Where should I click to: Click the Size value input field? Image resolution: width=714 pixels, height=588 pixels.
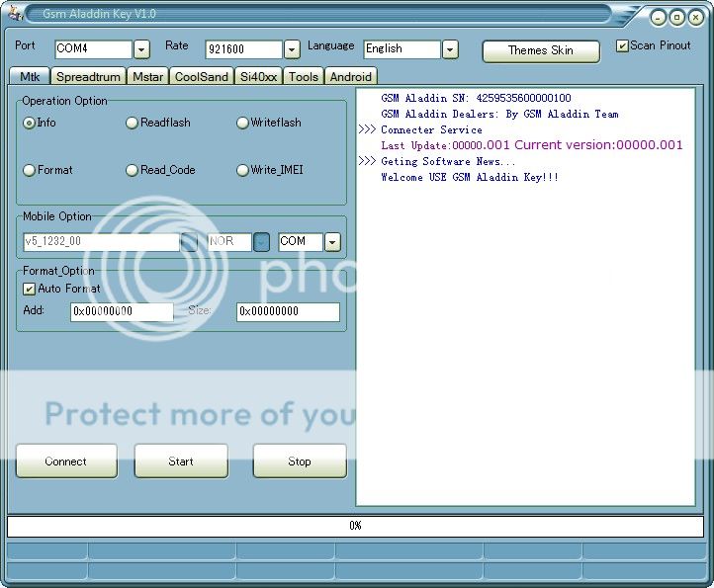click(288, 311)
